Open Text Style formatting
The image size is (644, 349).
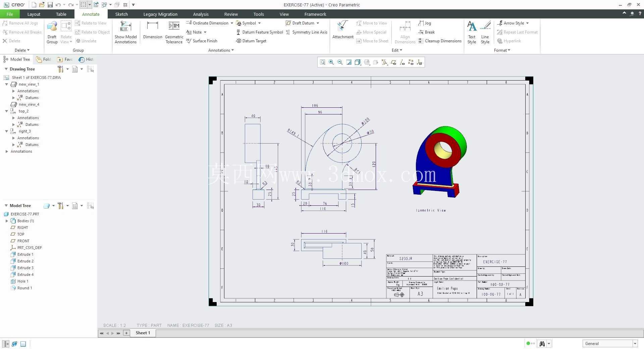click(x=472, y=32)
